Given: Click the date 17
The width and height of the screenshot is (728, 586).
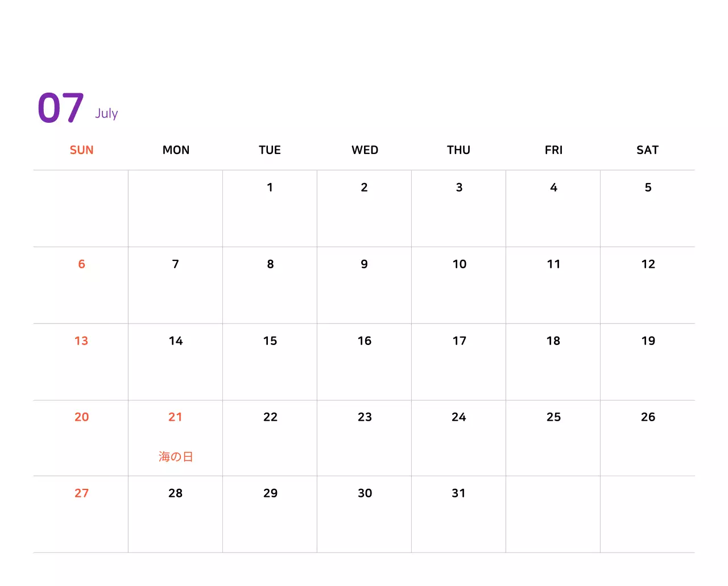Looking at the screenshot, I should click(x=459, y=341).
